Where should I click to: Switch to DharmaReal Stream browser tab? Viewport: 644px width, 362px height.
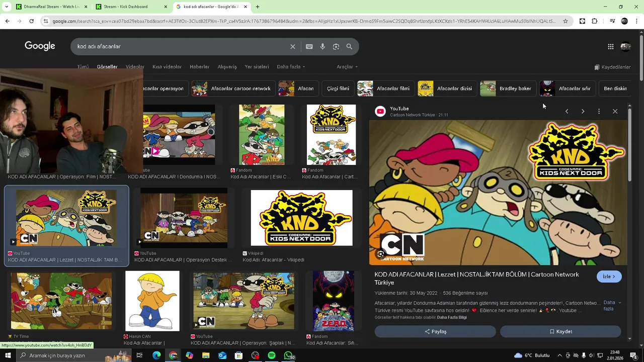(x=51, y=7)
